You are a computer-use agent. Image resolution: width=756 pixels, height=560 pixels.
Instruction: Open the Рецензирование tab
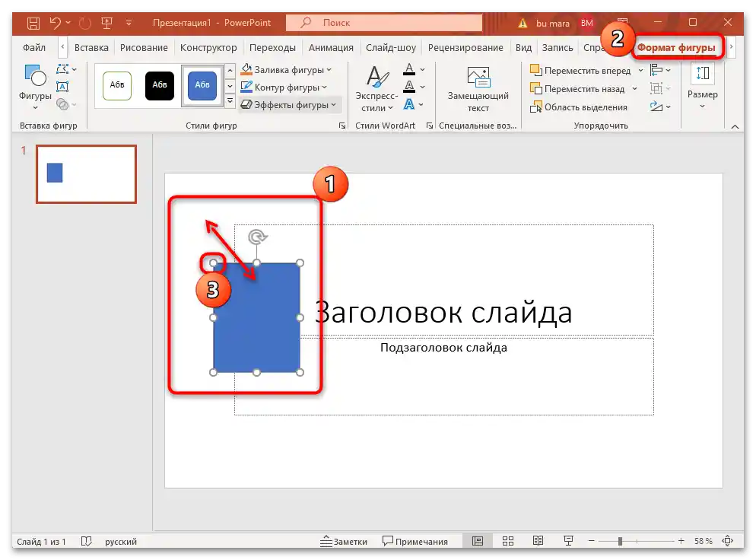click(465, 48)
